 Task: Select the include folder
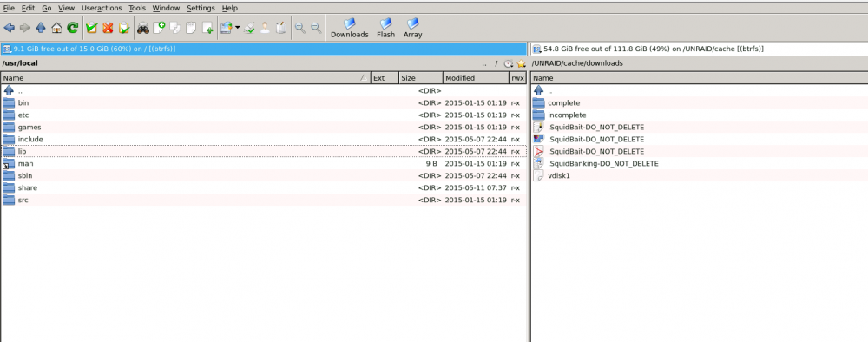pos(264,139)
